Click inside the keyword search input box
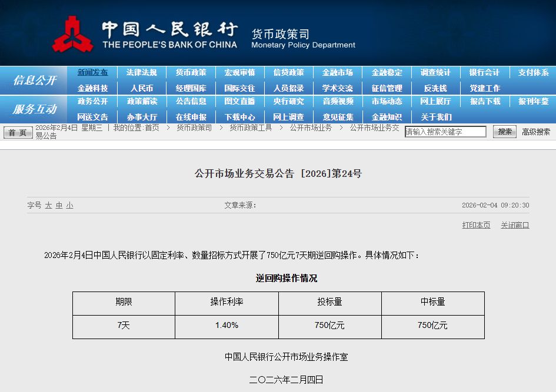The width and height of the screenshot is (556, 392). 445,132
